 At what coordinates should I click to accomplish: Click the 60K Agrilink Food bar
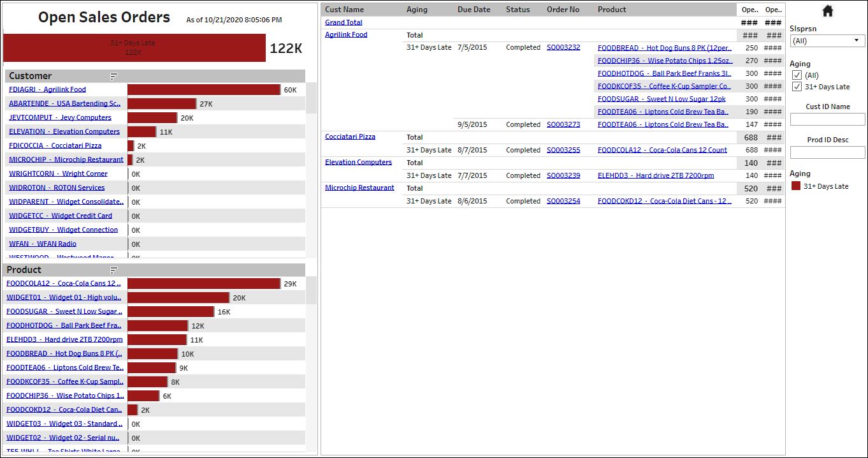click(204, 90)
